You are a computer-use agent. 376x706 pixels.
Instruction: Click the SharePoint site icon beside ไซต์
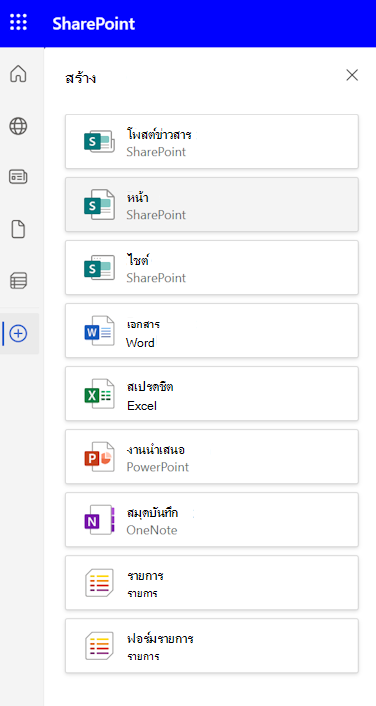tap(99, 267)
